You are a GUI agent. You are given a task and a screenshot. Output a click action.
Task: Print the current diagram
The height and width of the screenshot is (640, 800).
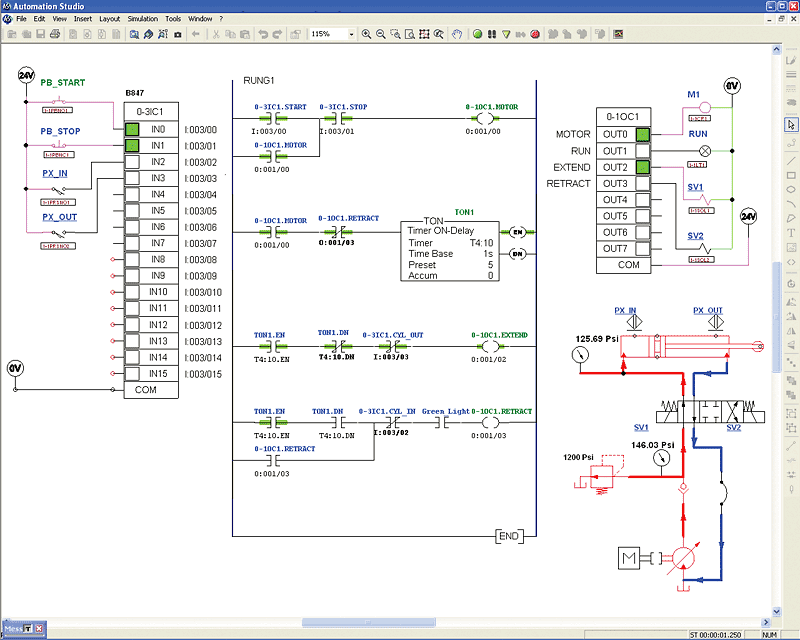[x=57, y=33]
